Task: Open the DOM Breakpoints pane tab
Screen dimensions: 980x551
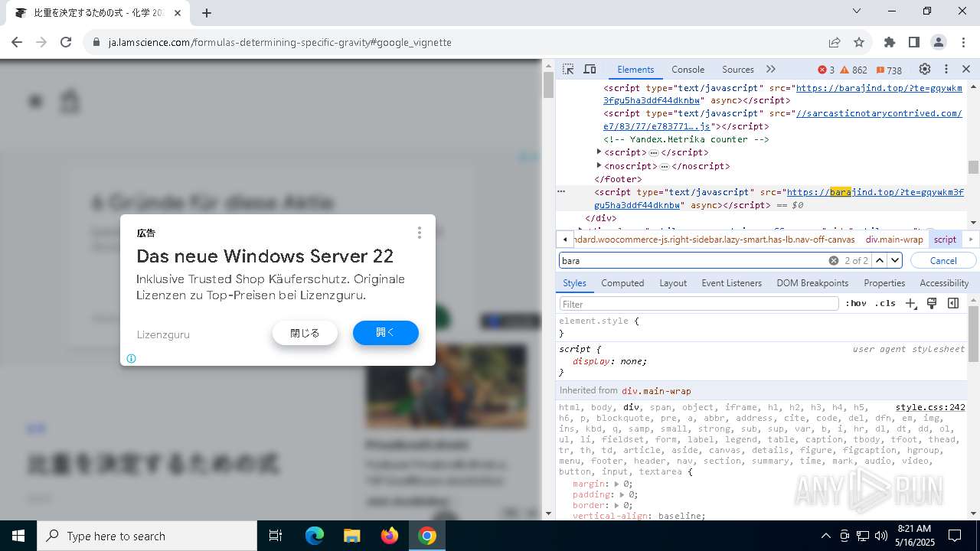Action: 812,283
